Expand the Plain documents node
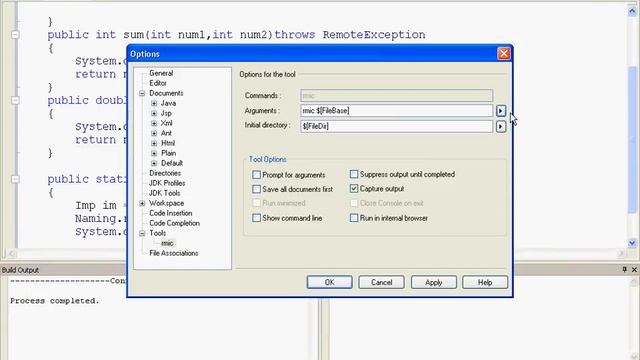 (x=154, y=153)
